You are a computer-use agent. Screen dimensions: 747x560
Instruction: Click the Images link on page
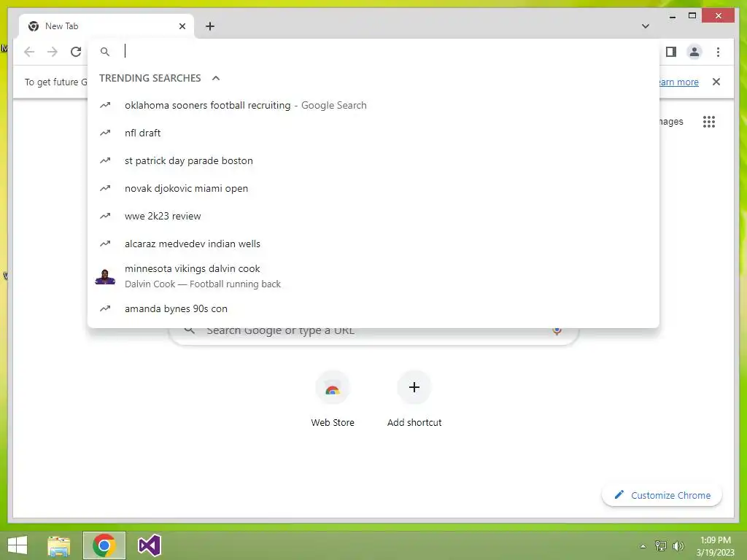pyautogui.click(x=671, y=122)
